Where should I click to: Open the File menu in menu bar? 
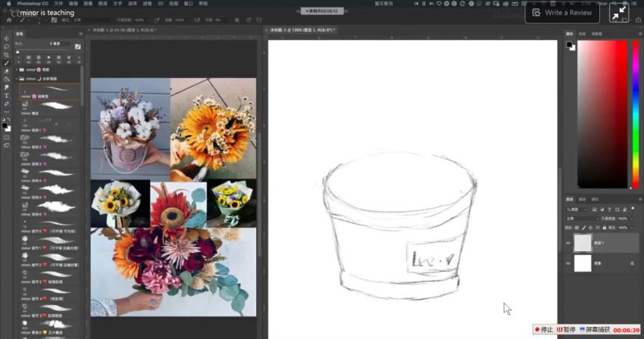coord(58,3)
